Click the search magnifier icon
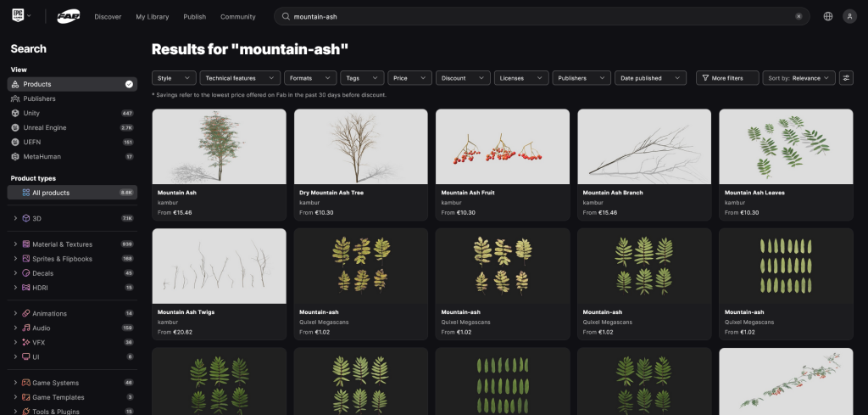 tap(286, 17)
